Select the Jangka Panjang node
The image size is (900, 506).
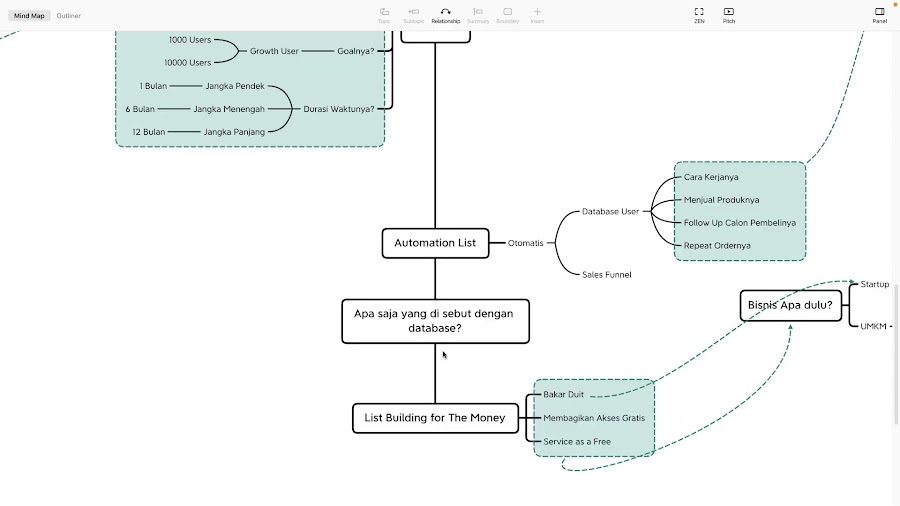point(234,132)
